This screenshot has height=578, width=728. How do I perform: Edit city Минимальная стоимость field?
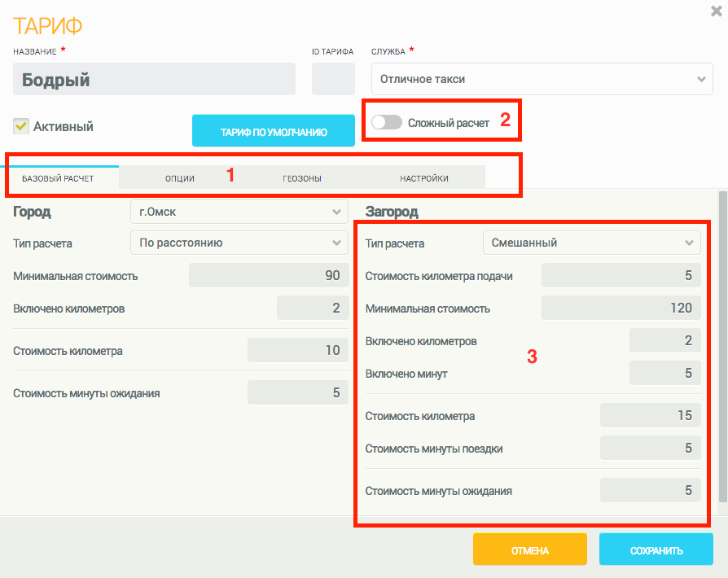click(268, 275)
